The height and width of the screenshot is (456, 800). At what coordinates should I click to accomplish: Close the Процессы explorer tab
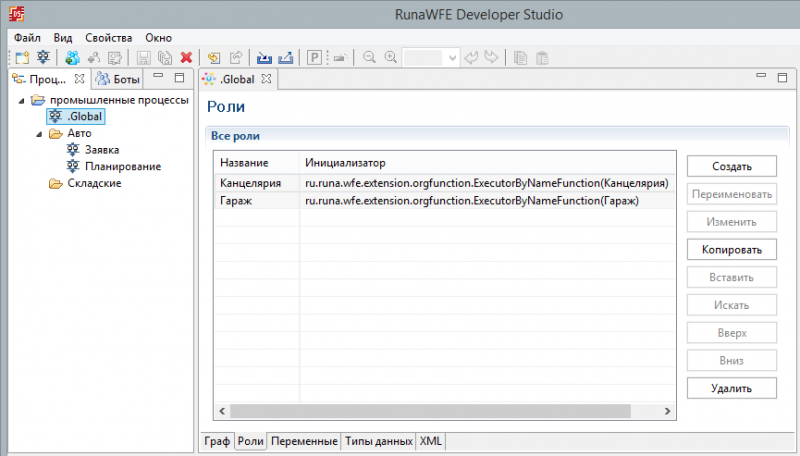click(x=79, y=79)
